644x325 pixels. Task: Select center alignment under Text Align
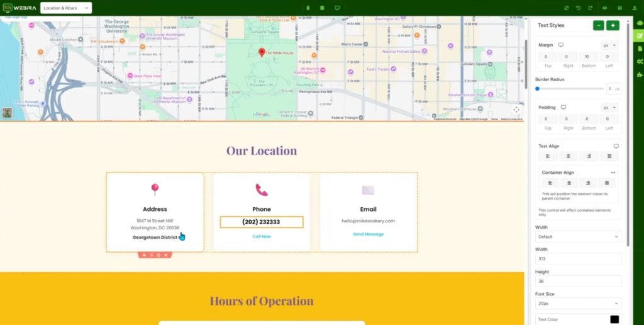569,156
